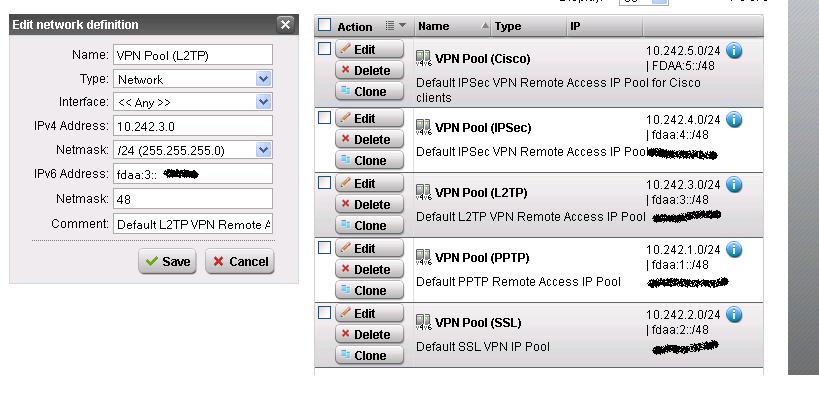The image size is (819, 400).
Task: Tick checkbox for VPN Pool (Cisco) row
Action: [x=324, y=48]
